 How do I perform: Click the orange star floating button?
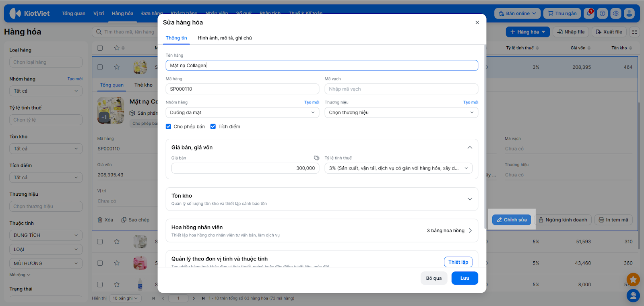(633, 279)
